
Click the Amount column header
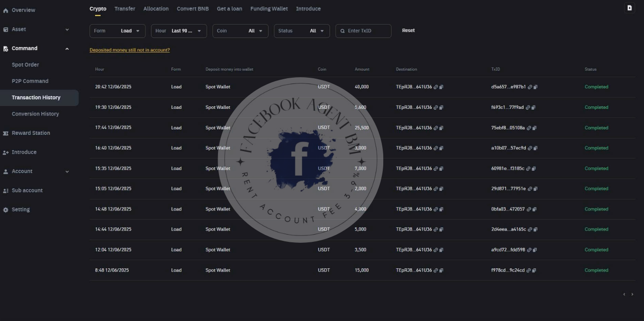[362, 70]
